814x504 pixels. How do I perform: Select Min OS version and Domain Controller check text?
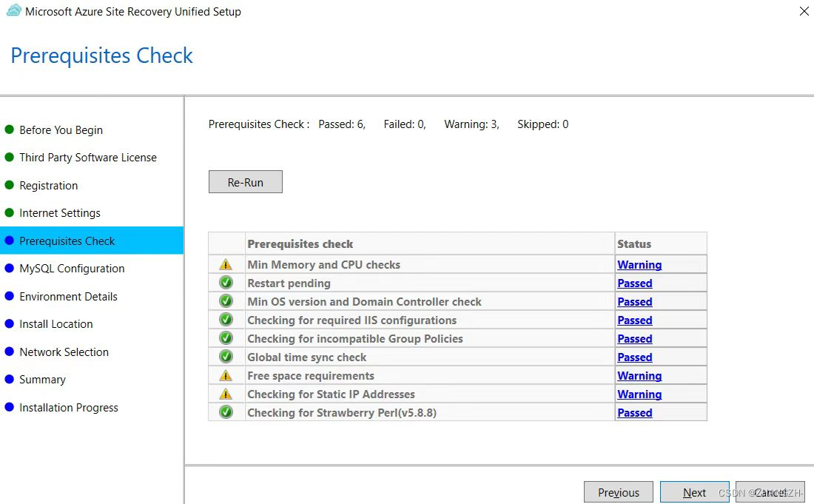pyautogui.click(x=364, y=301)
